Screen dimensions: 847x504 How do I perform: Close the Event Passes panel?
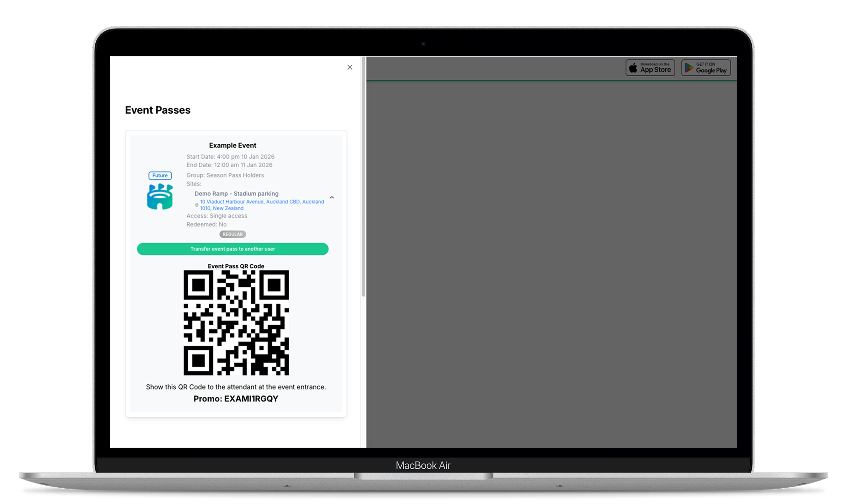click(x=350, y=67)
